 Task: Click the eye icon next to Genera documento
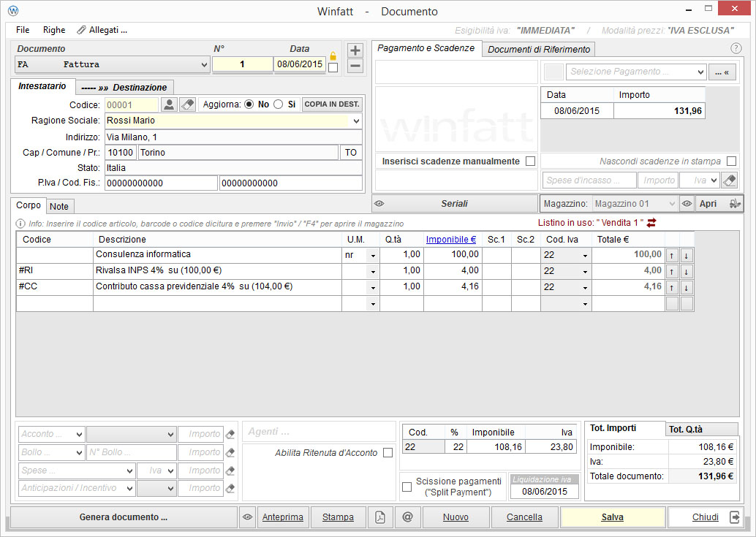click(247, 517)
